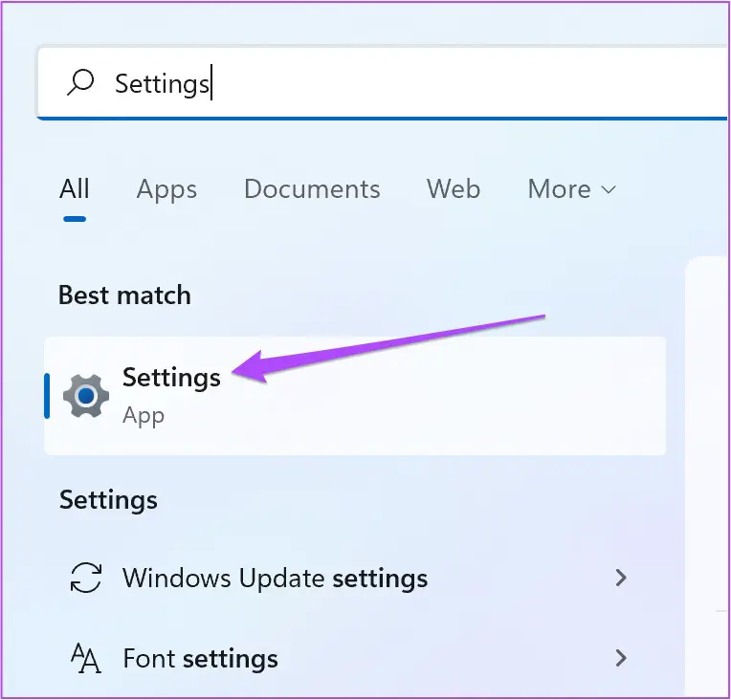Click the preview pane on the right

point(707,478)
